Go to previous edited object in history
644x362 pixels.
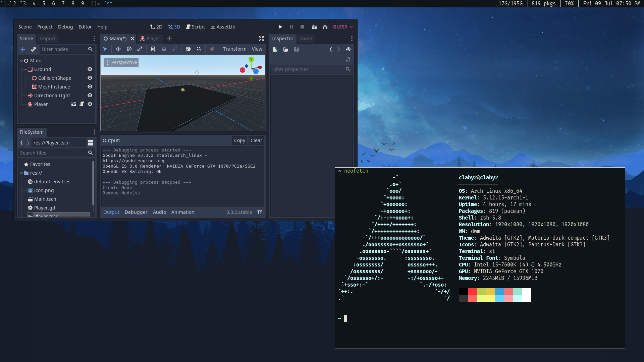point(331,49)
